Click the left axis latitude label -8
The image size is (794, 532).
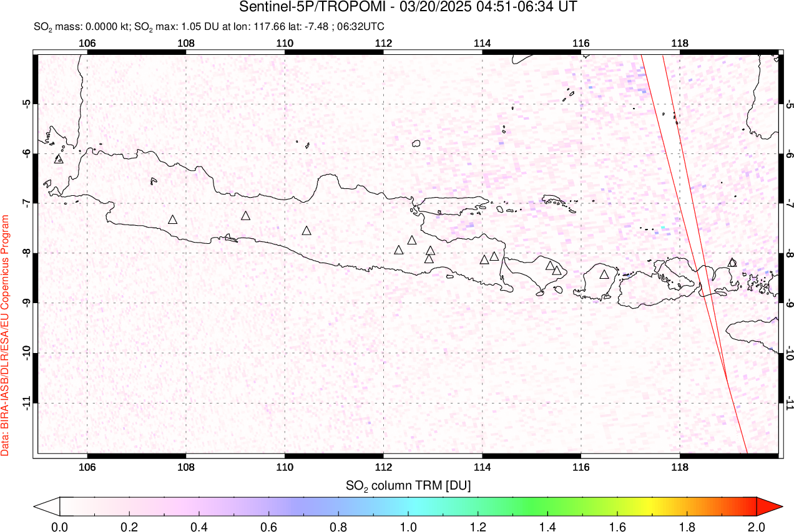(27, 253)
